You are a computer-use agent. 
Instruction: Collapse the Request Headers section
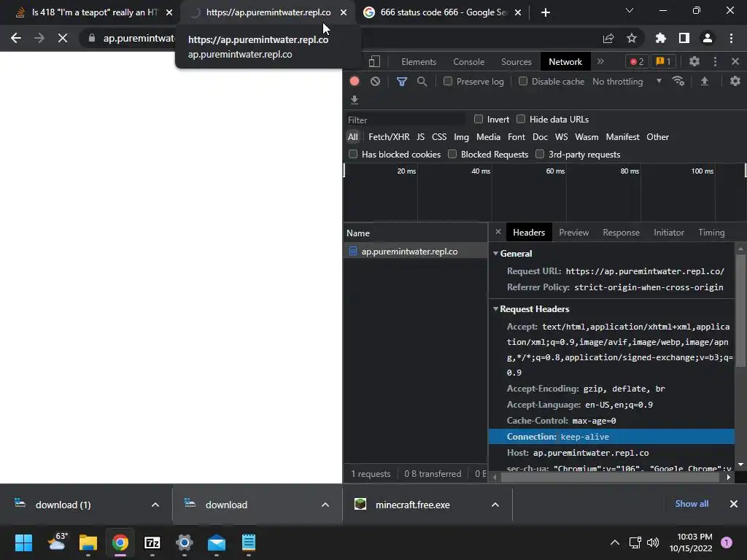click(495, 309)
